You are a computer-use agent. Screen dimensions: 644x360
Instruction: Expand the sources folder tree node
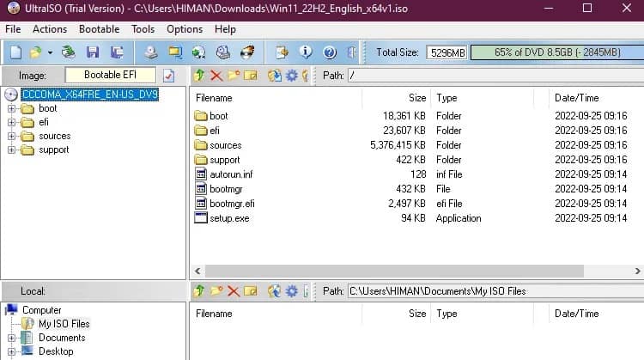pyautogui.click(x=11, y=136)
